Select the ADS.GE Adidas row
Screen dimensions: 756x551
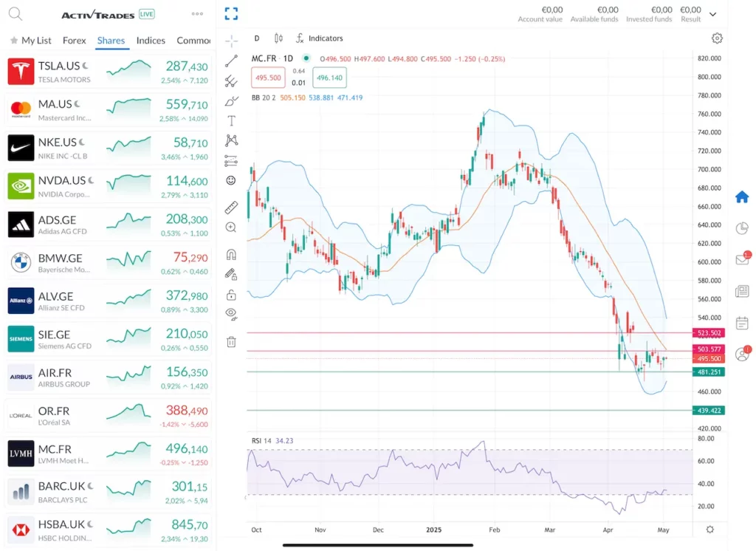click(x=108, y=225)
